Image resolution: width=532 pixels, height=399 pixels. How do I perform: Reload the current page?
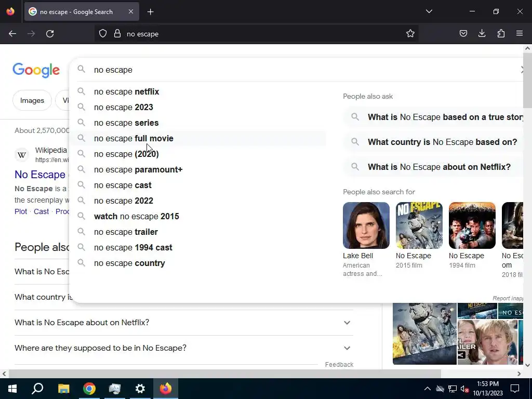pos(50,34)
